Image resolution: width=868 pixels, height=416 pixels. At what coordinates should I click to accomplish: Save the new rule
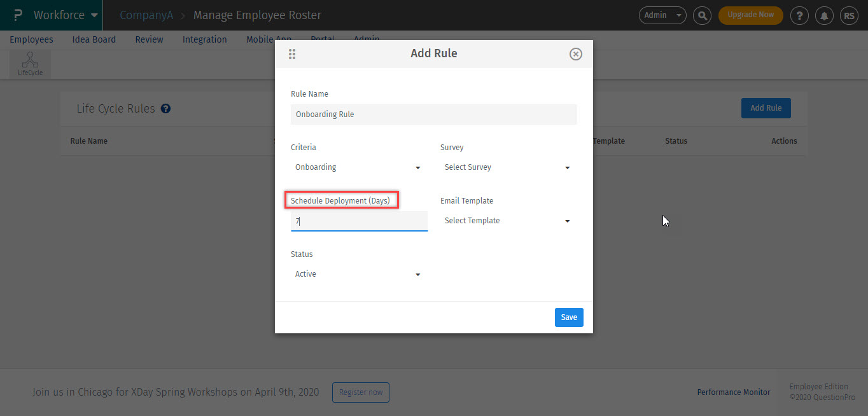pos(569,317)
